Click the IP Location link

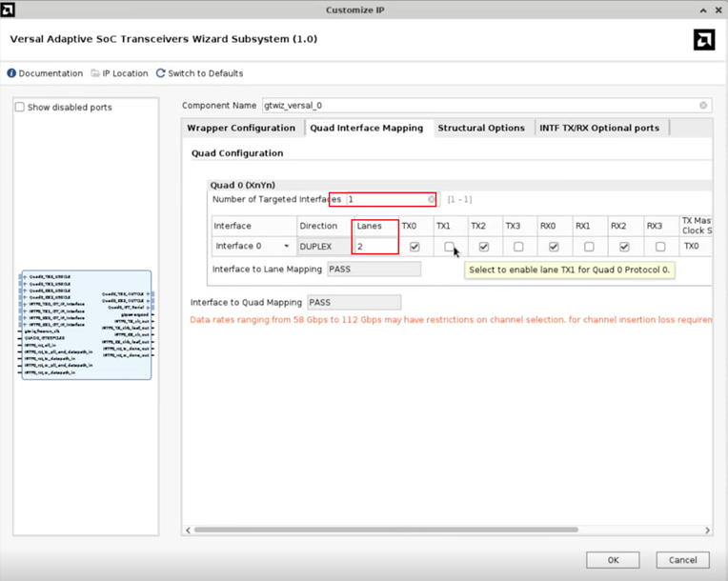pos(125,73)
